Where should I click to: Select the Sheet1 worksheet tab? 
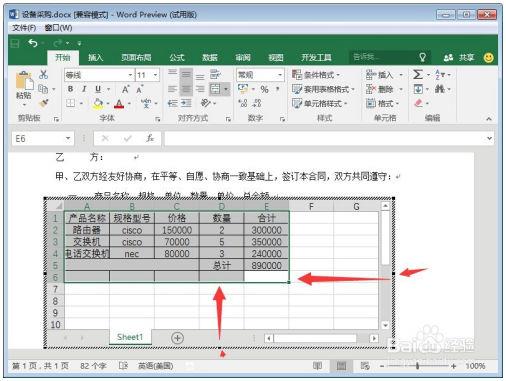(x=130, y=337)
